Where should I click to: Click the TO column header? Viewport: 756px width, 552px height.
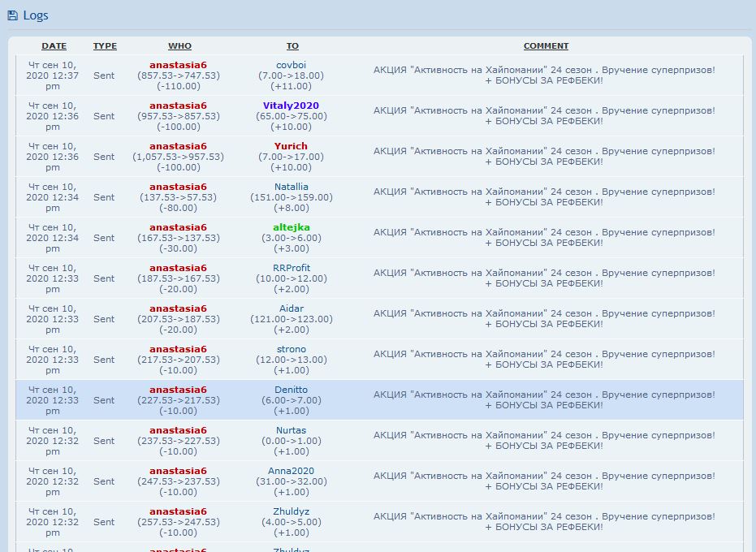click(x=292, y=46)
